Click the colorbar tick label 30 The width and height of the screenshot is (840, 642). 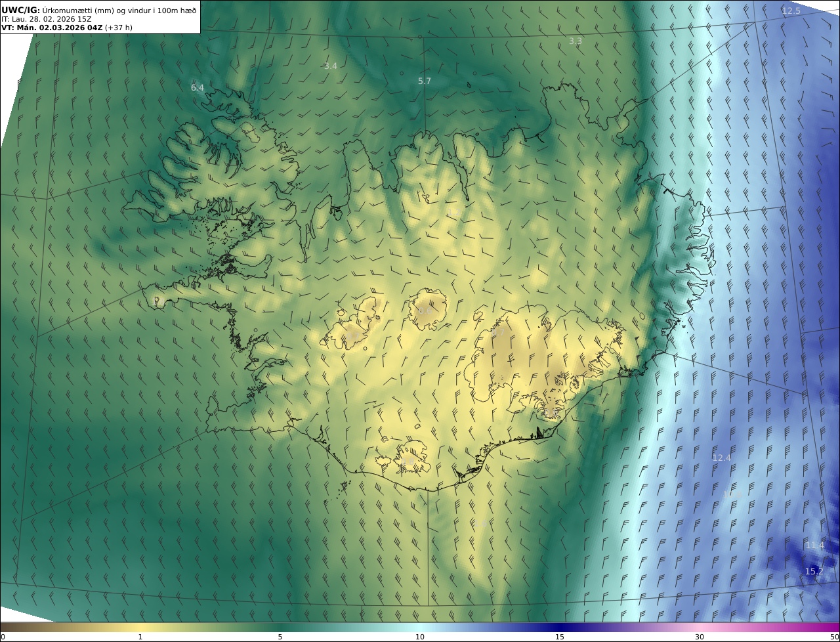coord(700,637)
